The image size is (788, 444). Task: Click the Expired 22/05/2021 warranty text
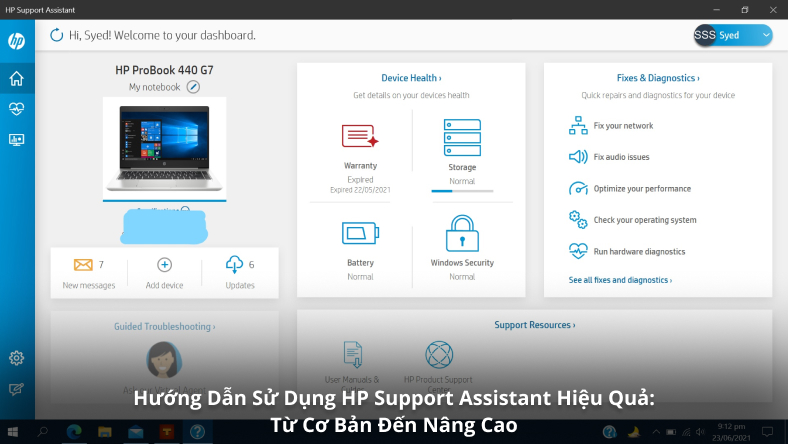(360, 190)
